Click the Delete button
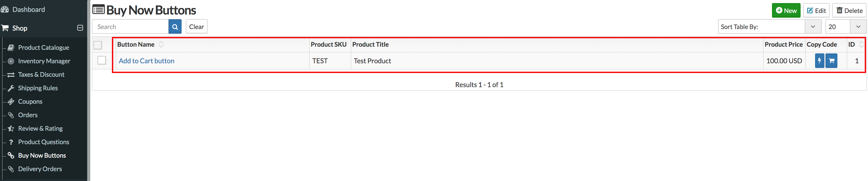Image resolution: width=868 pixels, height=181 pixels. tap(849, 10)
